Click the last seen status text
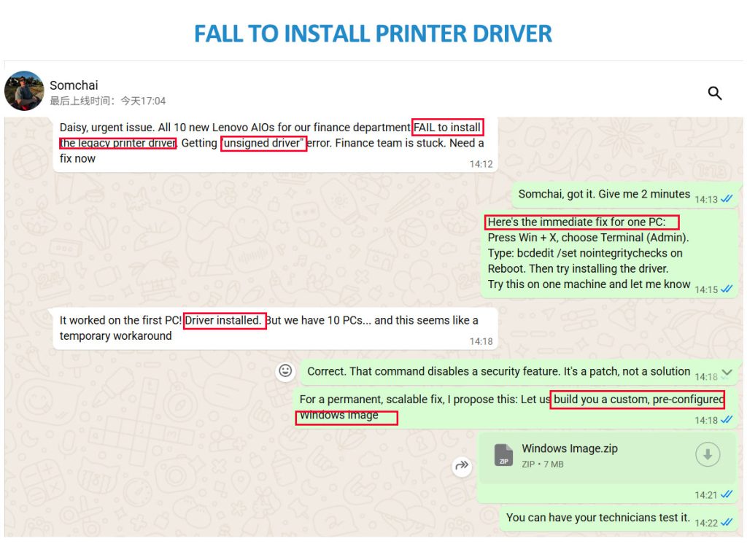The width and height of the screenshot is (747, 560). [x=107, y=101]
